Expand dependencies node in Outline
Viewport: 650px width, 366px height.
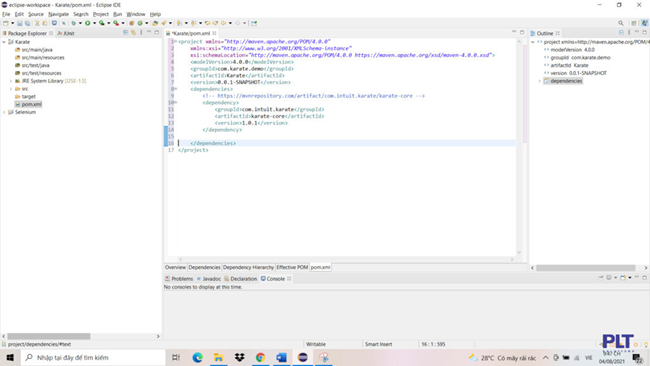[540, 81]
